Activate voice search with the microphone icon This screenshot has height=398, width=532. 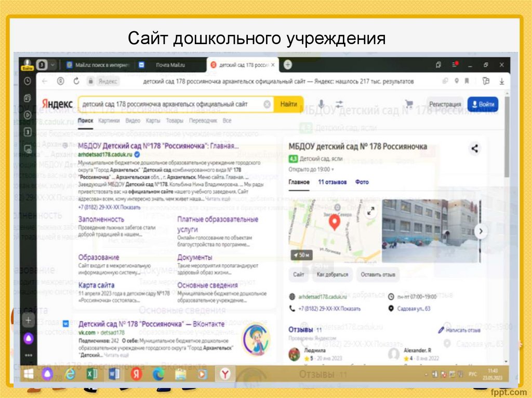pos(321,104)
